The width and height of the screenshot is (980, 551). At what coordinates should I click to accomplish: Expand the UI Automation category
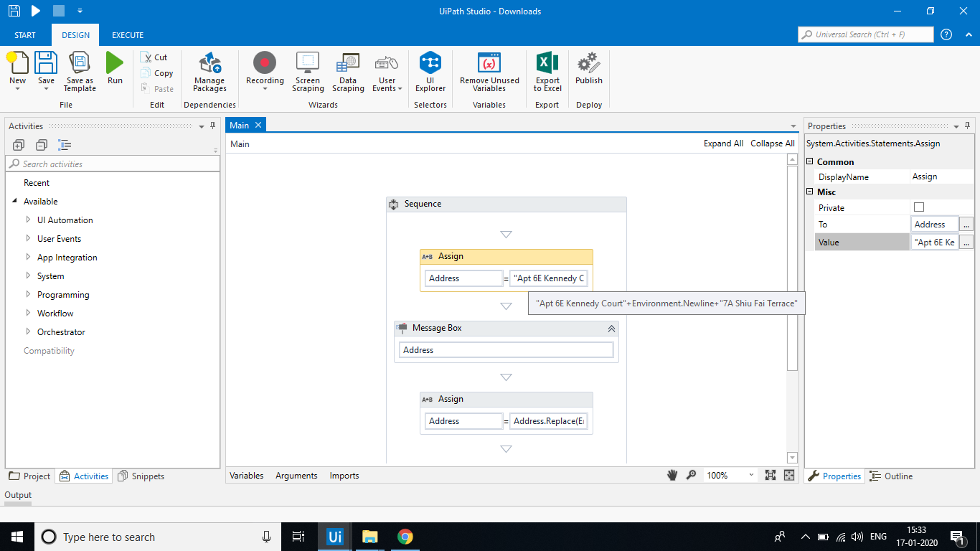29,220
